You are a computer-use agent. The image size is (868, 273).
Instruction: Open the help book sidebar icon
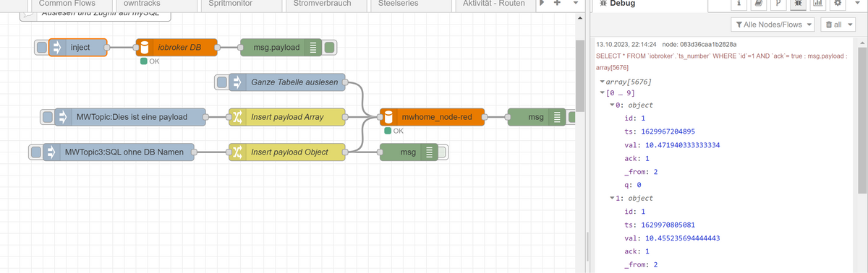(759, 4)
